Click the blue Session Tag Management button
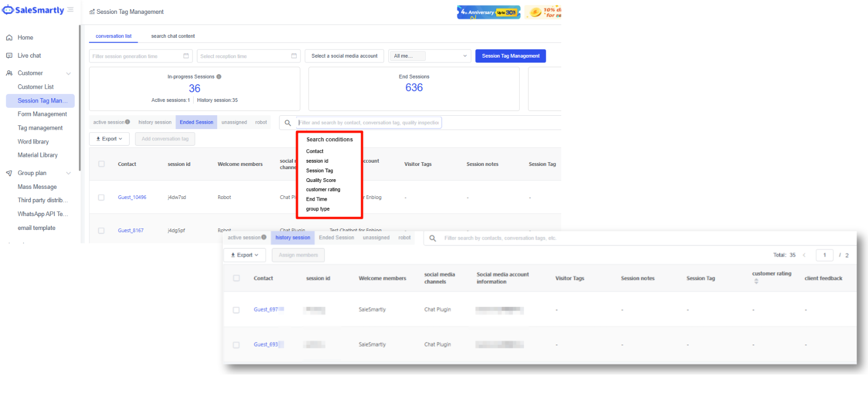Image resolution: width=868 pixels, height=406 pixels. click(510, 56)
